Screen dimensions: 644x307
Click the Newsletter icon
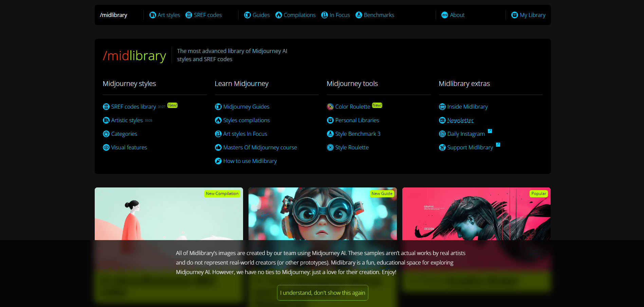(x=442, y=120)
